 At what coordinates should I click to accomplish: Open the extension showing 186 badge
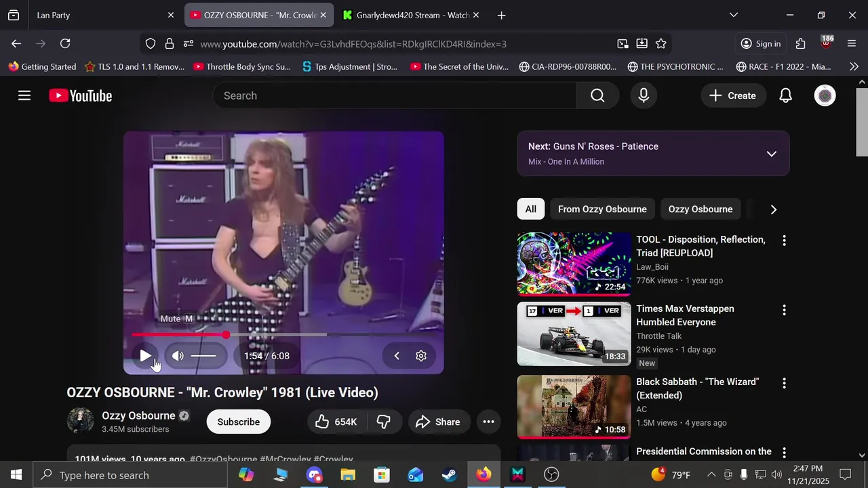[x=826, y=43]
